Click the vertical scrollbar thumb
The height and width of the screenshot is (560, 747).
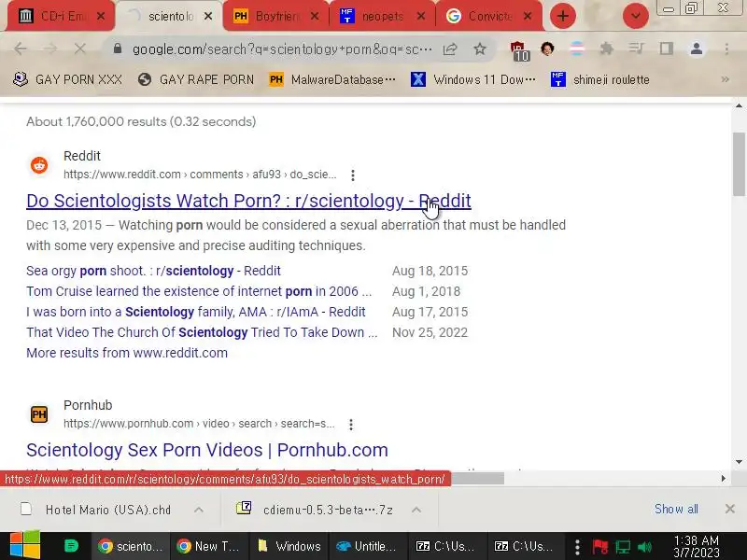739,164
